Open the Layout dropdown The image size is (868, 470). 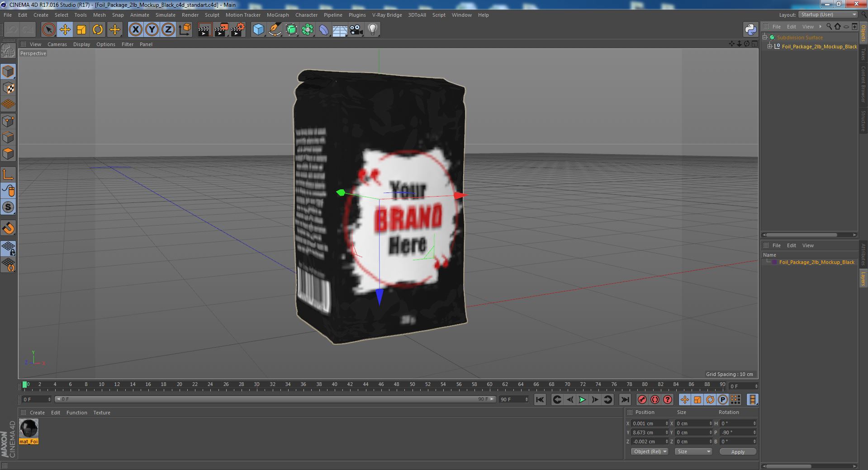[828, 15]
